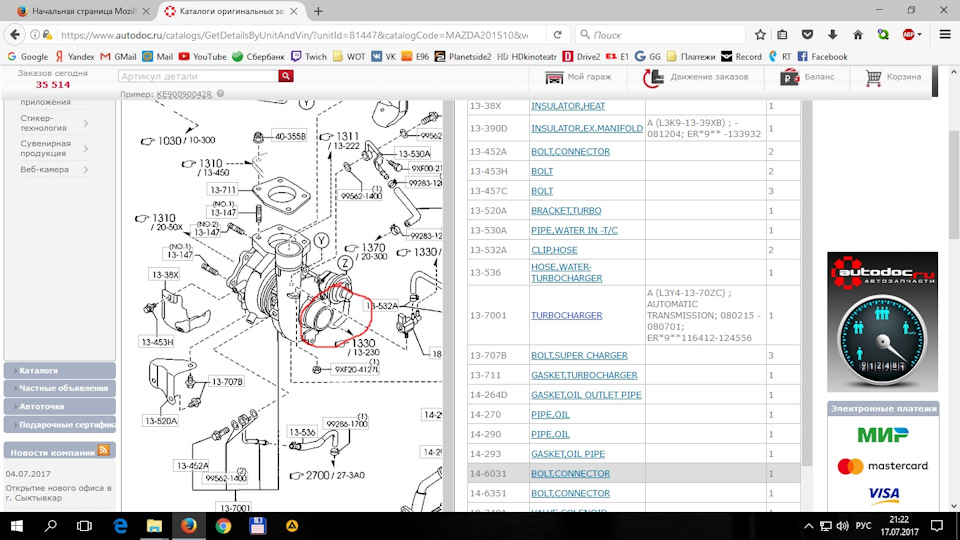Click the parts table vertical scrollbar
The width and height of the screenshot is (960, 540).
tap(806, 282)
